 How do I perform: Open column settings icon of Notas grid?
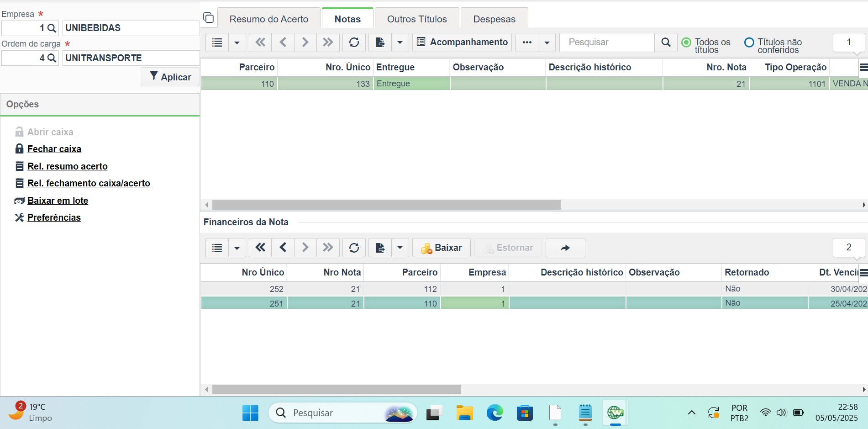pyautogui.click(x=863, y=67)
